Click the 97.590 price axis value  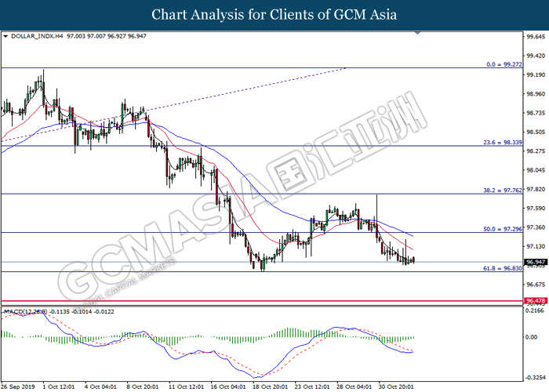536,209
